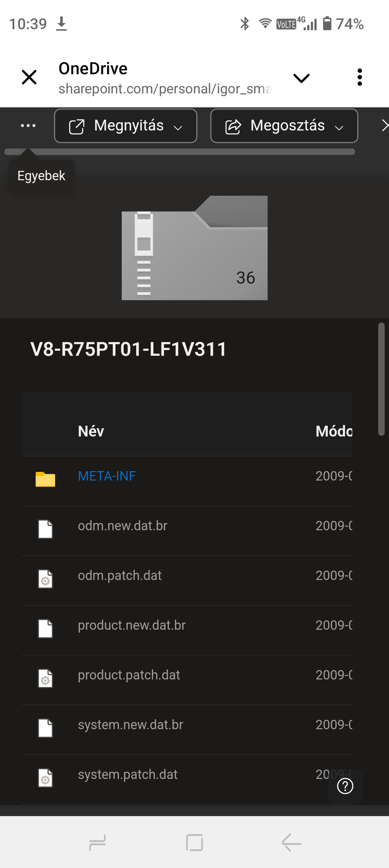Screen dimensions: 389x868
Task: Open the browser three-dot overflow menu
Action: pos(359,77)
